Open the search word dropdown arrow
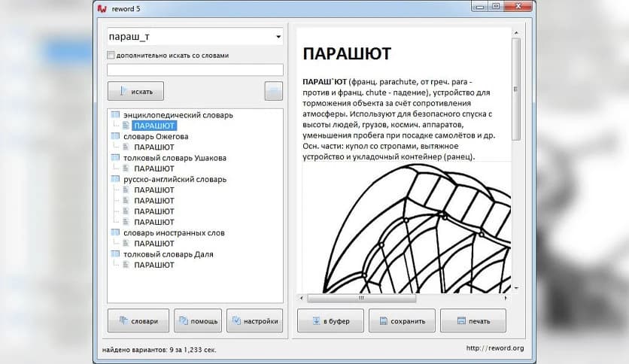629x364 pixels. (278, 37)
